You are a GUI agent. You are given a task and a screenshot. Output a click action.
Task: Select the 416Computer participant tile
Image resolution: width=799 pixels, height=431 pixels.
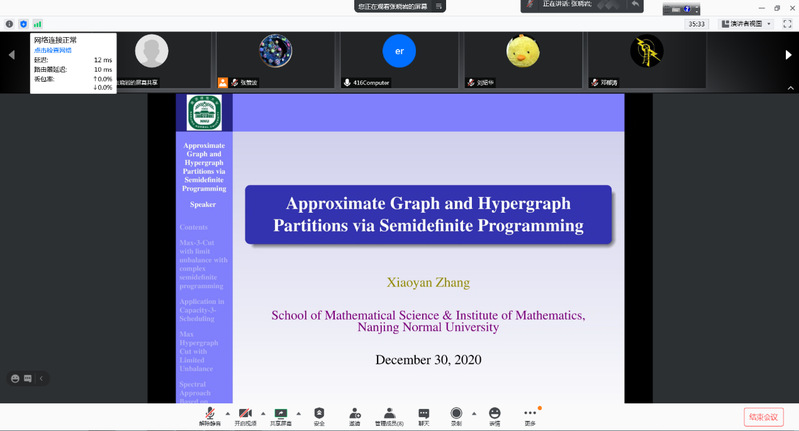point(399,60)
